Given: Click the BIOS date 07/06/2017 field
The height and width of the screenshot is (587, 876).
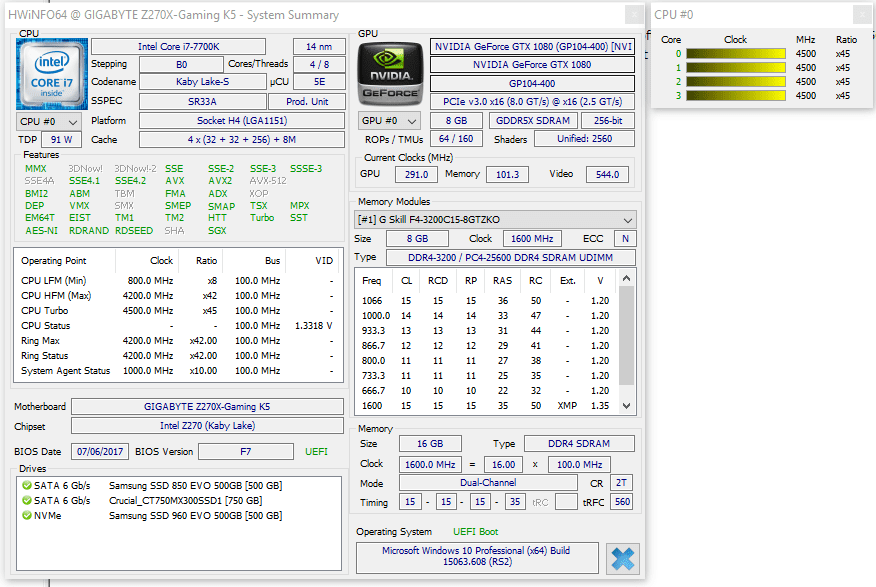Looking at the screenshot, I should [100, 451].
